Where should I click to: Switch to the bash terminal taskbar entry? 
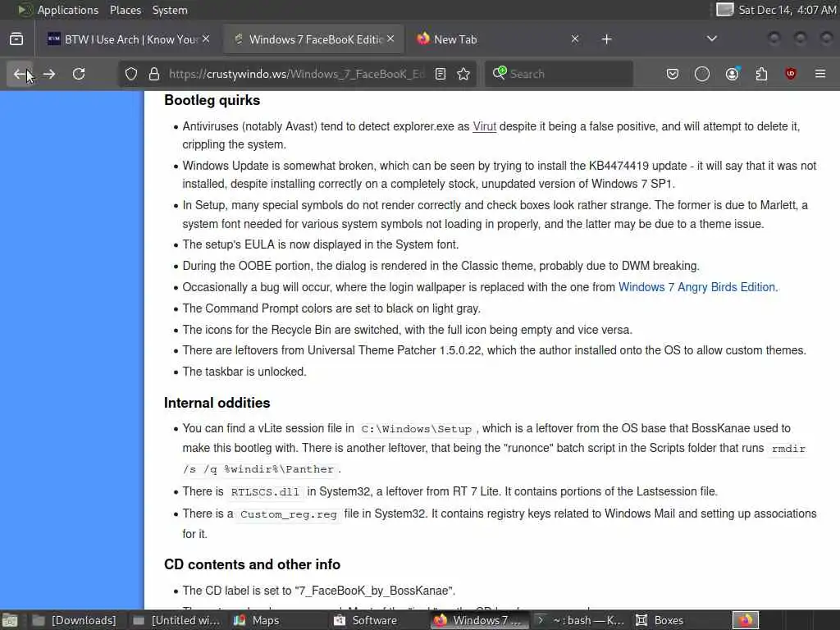tap(581, 620)
